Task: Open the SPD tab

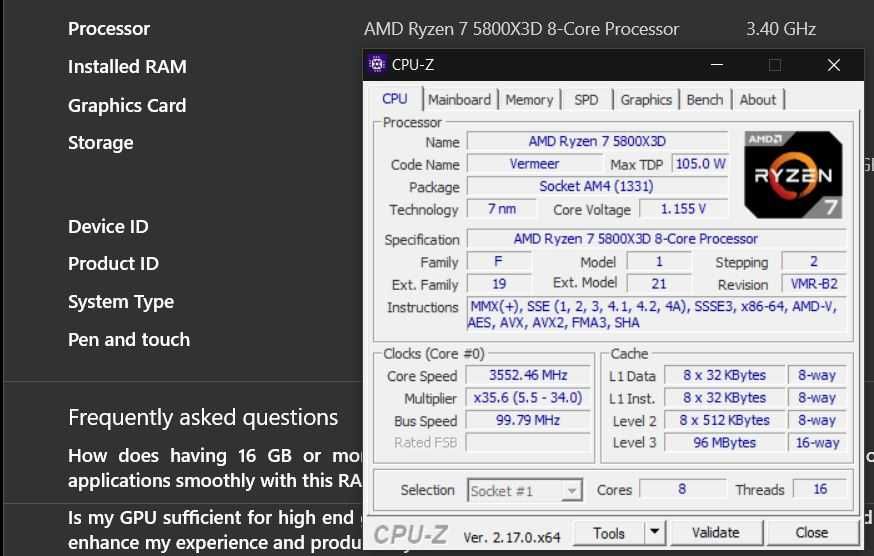Action: (586, 100)
